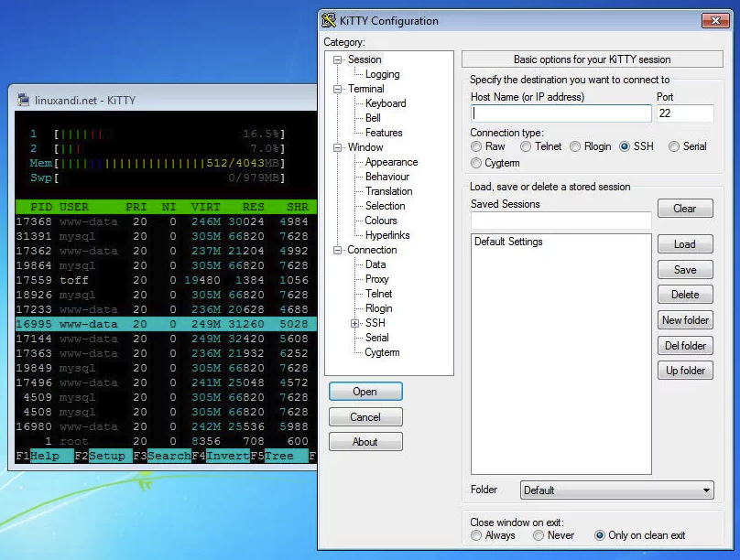
Task: Open the Features settings category
Action: coord(384,133)
